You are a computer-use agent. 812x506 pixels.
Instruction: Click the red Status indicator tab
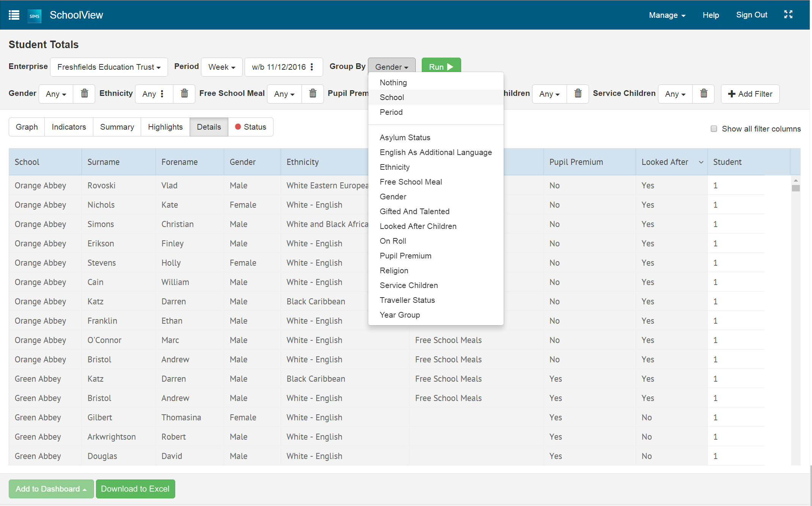250,127
